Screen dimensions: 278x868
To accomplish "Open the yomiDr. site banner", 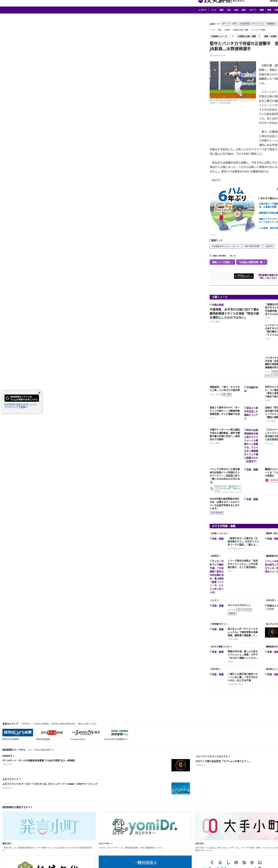I will [x=145, y=826].
